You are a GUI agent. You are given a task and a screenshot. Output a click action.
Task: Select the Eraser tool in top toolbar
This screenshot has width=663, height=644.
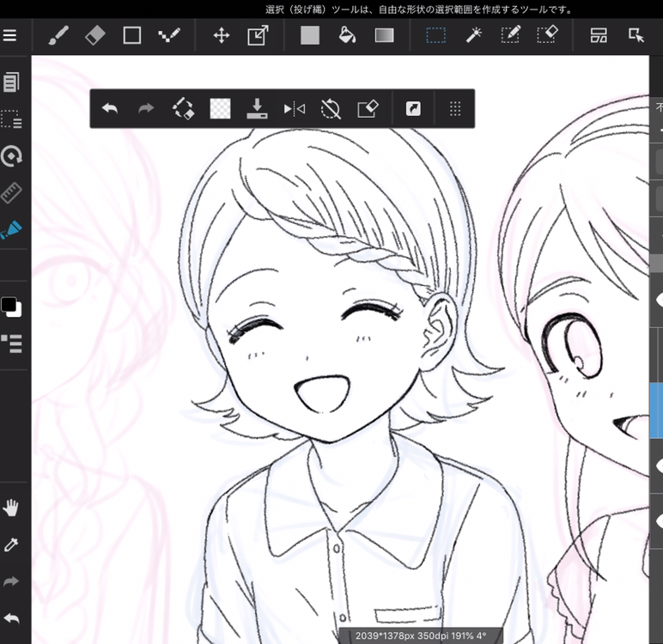tap(94, 35)
